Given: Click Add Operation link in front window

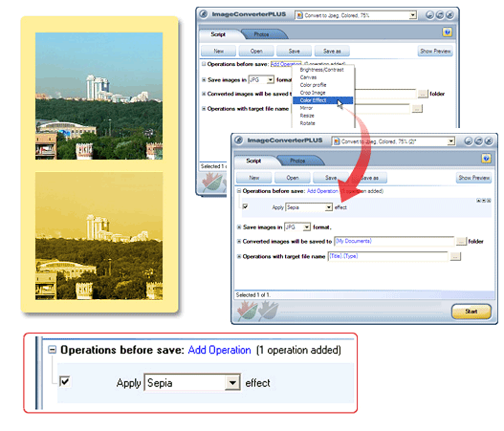Looking at the screenshot, I should pyautogui.click(x=322, y=191).
